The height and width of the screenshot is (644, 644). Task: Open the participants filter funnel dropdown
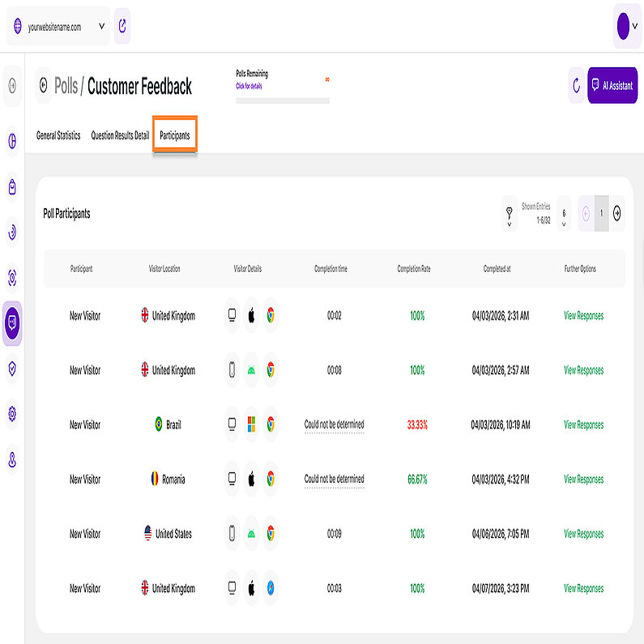pos(510,214)
